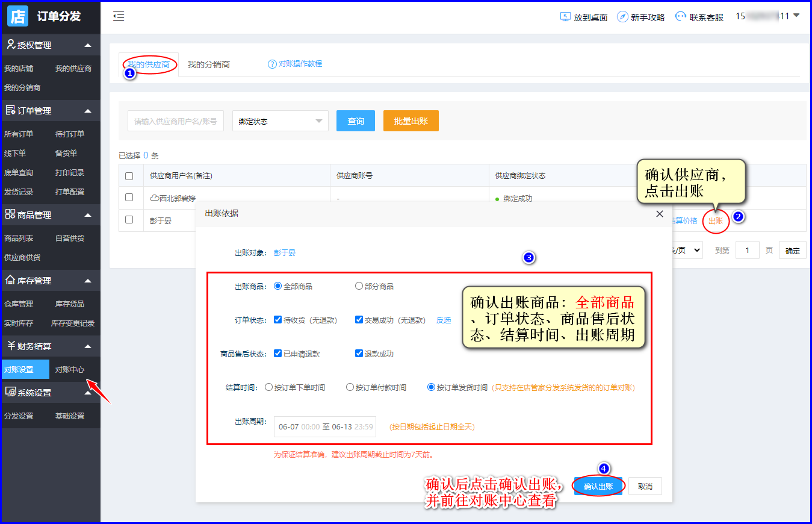The width and height of the screenshot is (812, 524).
Task: Uncheck the 待收货（无退款）checkbox
Action: click(277, 320)
